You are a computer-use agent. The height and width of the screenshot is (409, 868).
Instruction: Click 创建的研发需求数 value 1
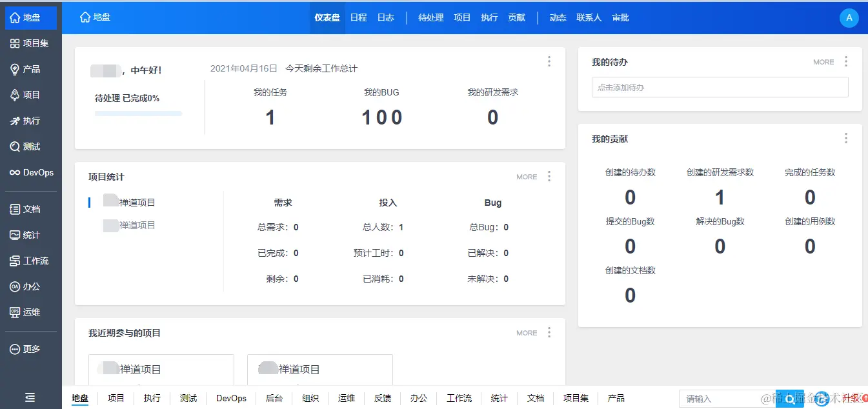click(720, 197)
